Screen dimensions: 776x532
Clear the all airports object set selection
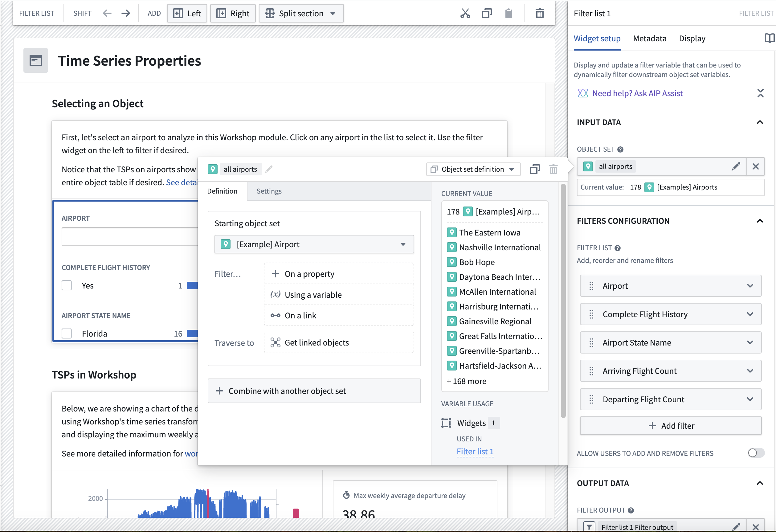tap(755, 166)
